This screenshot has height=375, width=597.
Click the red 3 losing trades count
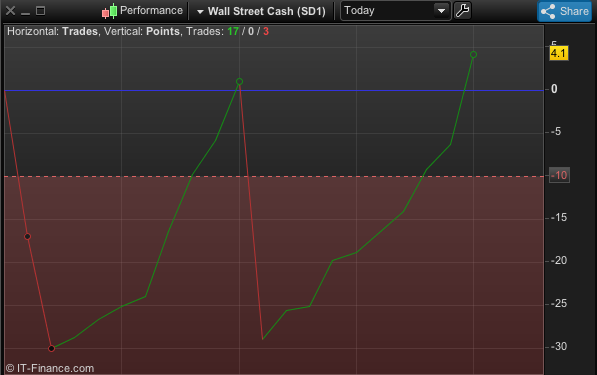tap(266, 31)
